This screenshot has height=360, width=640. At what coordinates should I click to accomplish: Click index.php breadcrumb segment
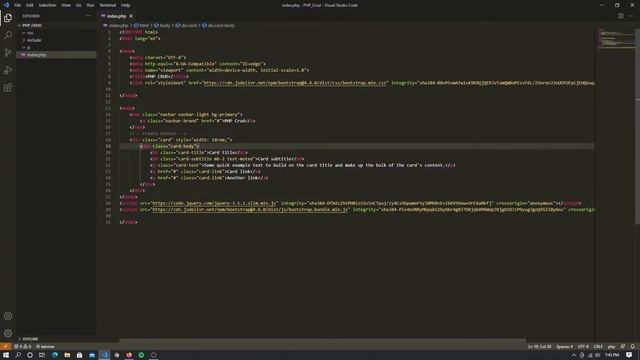click(x=116, y=25)
